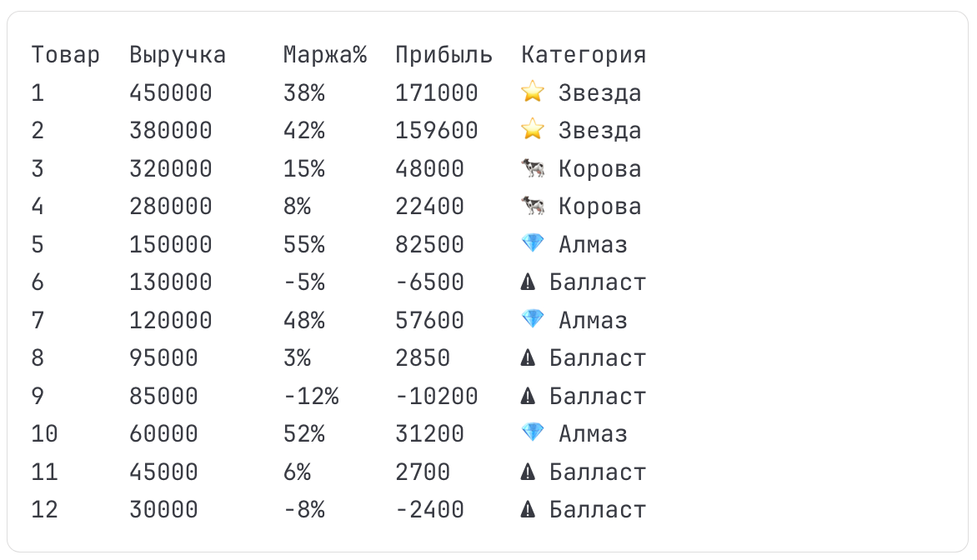Select the revenue value 450000
The image size is (977, 560).
pos(171,92)
